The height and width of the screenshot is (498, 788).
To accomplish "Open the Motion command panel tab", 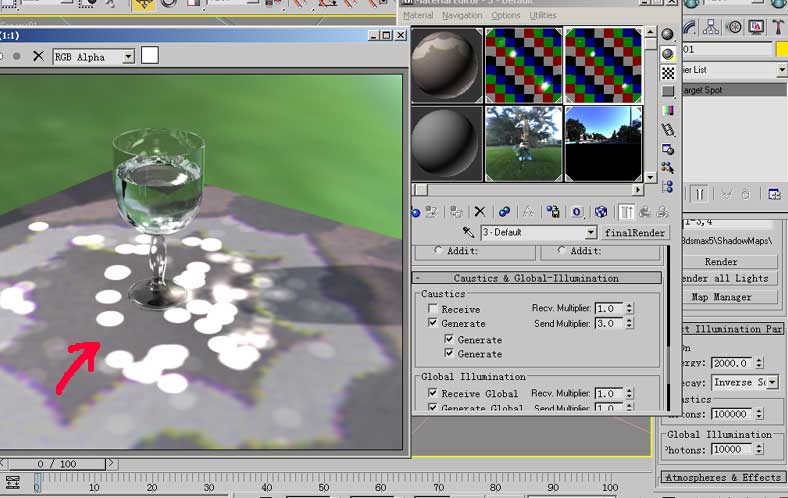I will click(x=734, y=27).
